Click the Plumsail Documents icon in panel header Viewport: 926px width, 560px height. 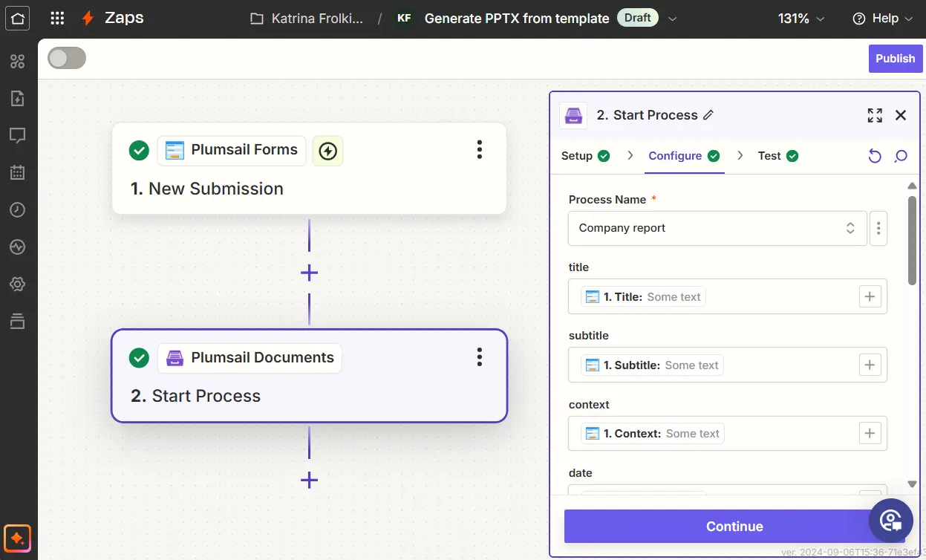click(x=573, y=115)
